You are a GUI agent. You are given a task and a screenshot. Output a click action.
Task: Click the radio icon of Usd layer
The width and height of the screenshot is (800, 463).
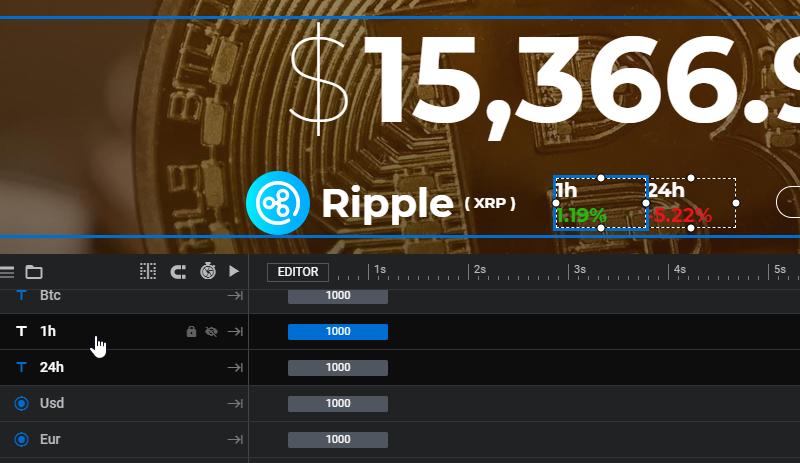point(21,403)
